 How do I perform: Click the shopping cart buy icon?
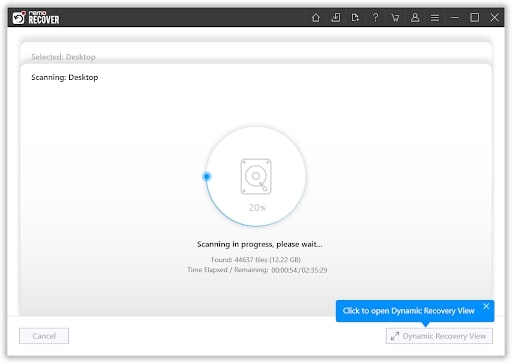pos(395,17)
